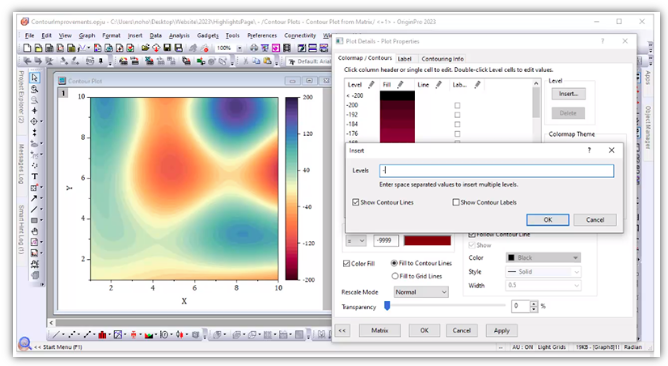Screen dimensions: 668x366
Task: Switch to the Contouring Info tab
Action: 442,59
